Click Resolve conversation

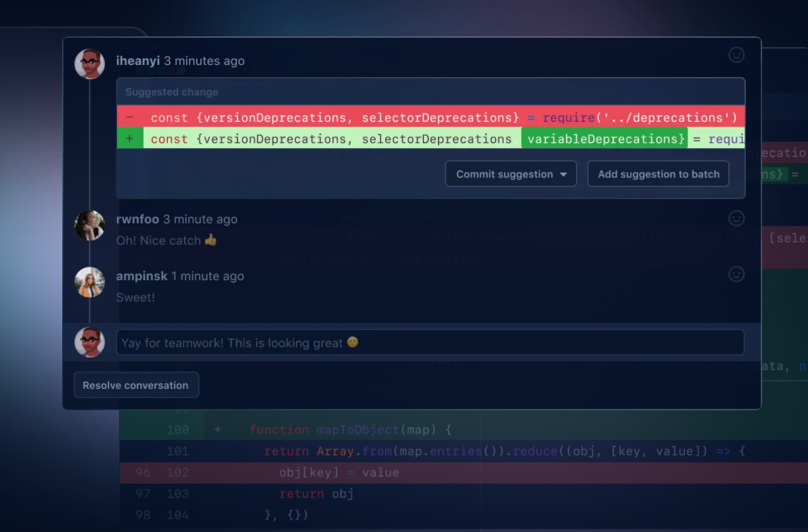135,384
